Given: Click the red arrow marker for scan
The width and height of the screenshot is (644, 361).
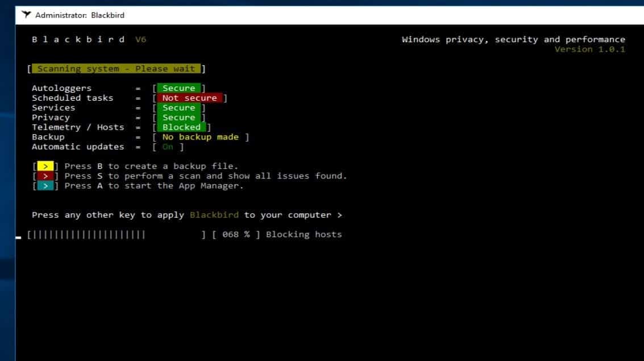Looking at the screenshot, I should [45, 176].
